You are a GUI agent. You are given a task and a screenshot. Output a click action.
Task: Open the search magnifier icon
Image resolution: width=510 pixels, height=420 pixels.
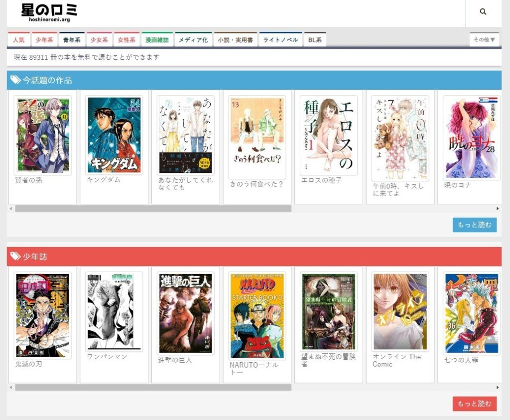[x=483, y=12]
